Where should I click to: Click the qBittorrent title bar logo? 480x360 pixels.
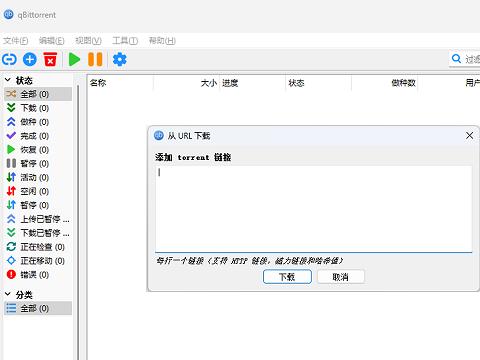[x=8, y=14]
